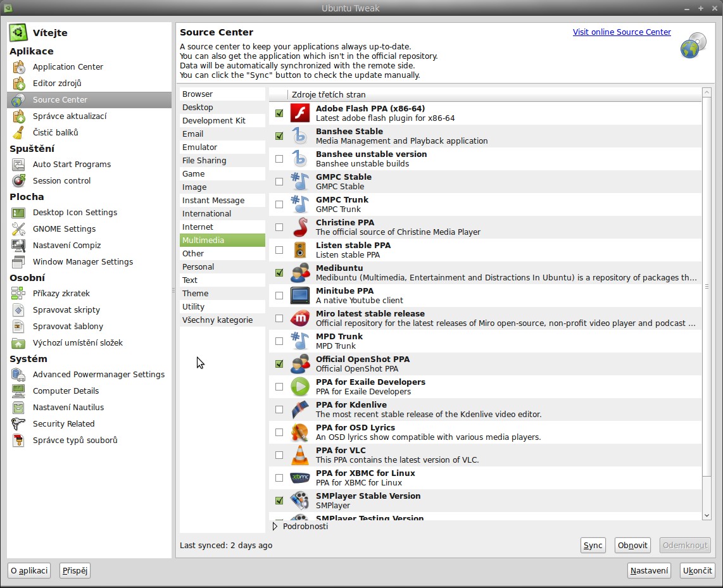
Task: Click the sidebar pane divider handle
Action: tap(173, 291)
